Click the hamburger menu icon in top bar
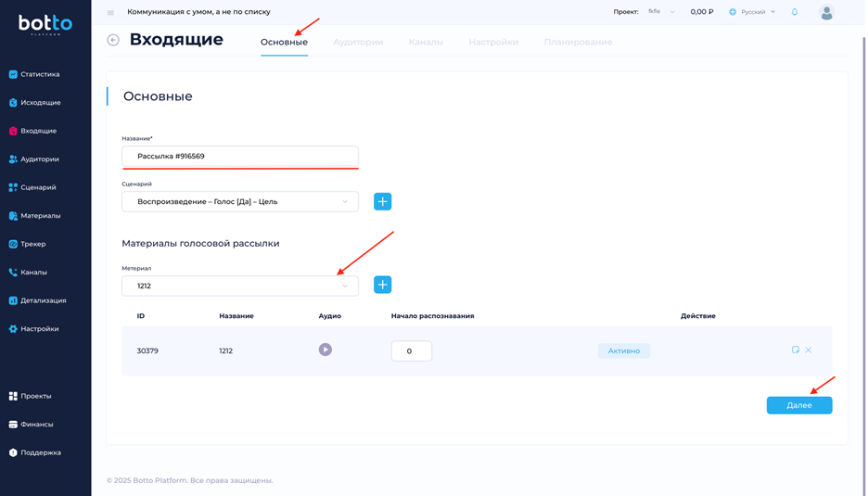The height and width of the screenshot is (496, 868). tap(110, 12)
